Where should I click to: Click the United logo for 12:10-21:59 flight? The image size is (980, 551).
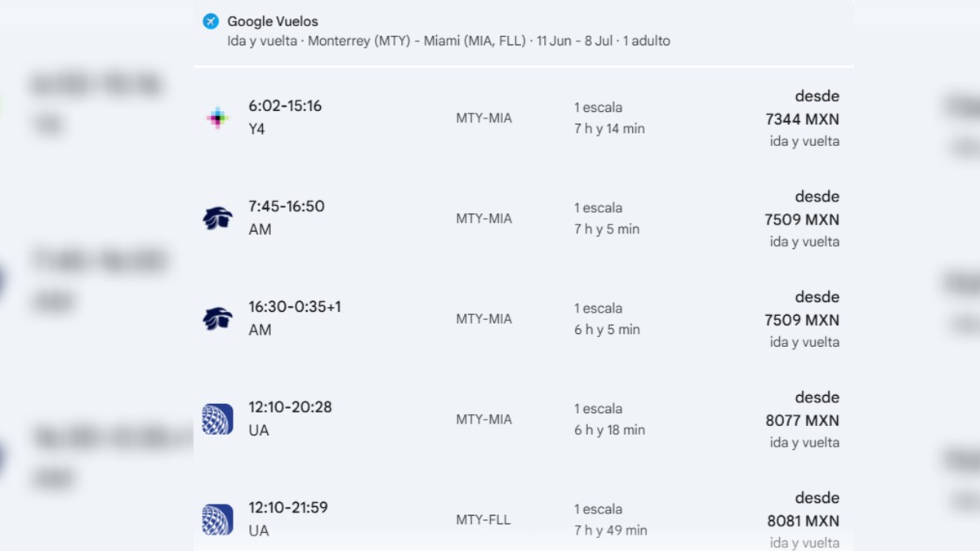[217, 520]
